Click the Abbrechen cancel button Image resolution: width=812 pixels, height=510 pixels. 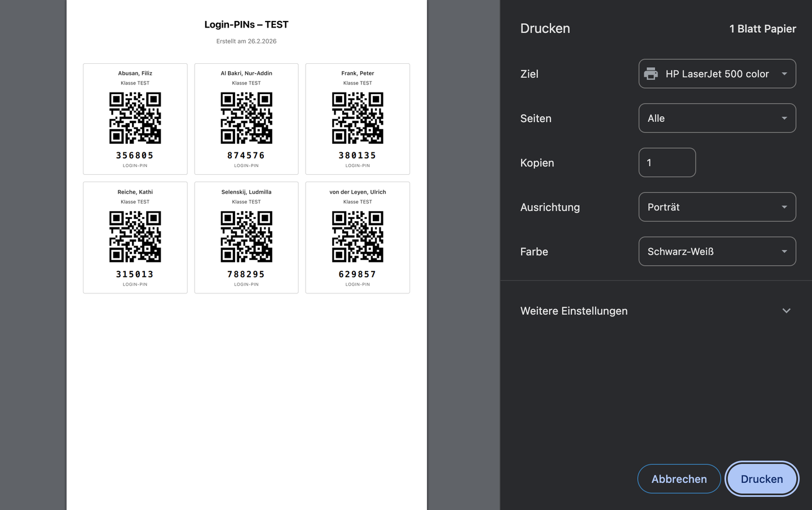[679, 479]
